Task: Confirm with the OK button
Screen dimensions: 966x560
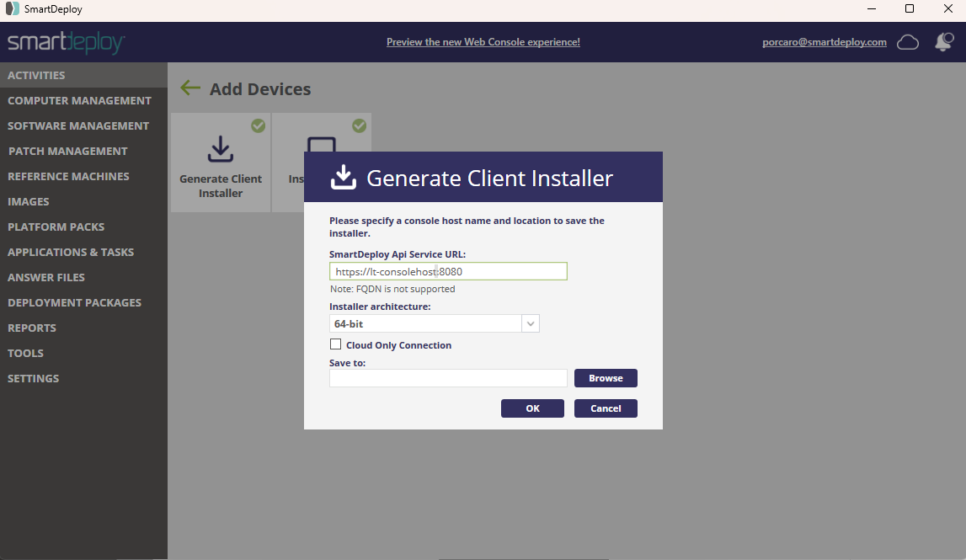Action: 532,408
